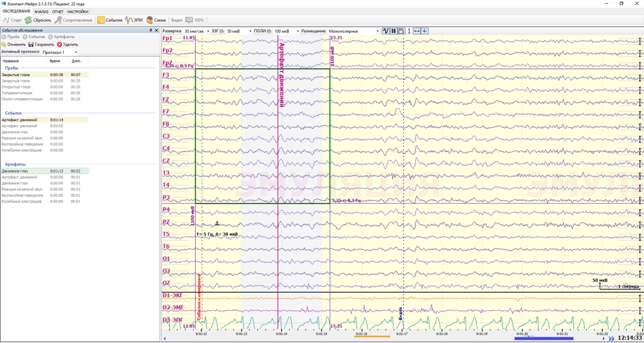644x343 pixels.
Task: Select the Проба radio button
Action: [x=5, y=37]
